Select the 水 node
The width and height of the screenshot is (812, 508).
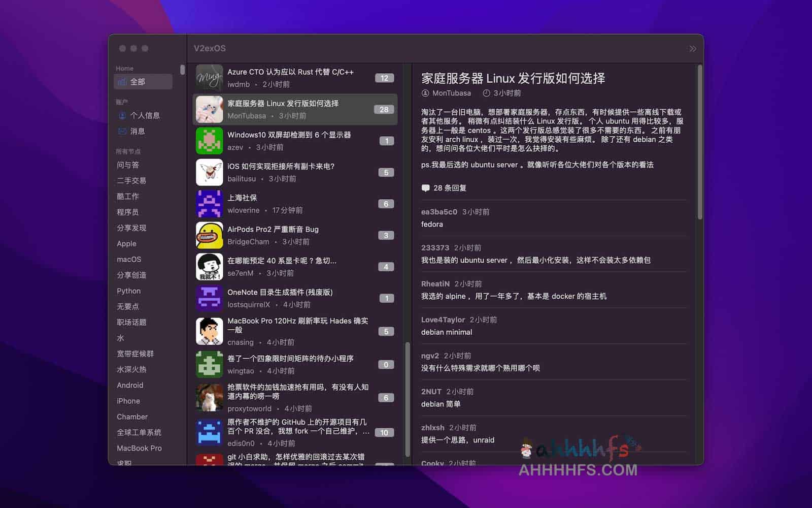(121, 338)
